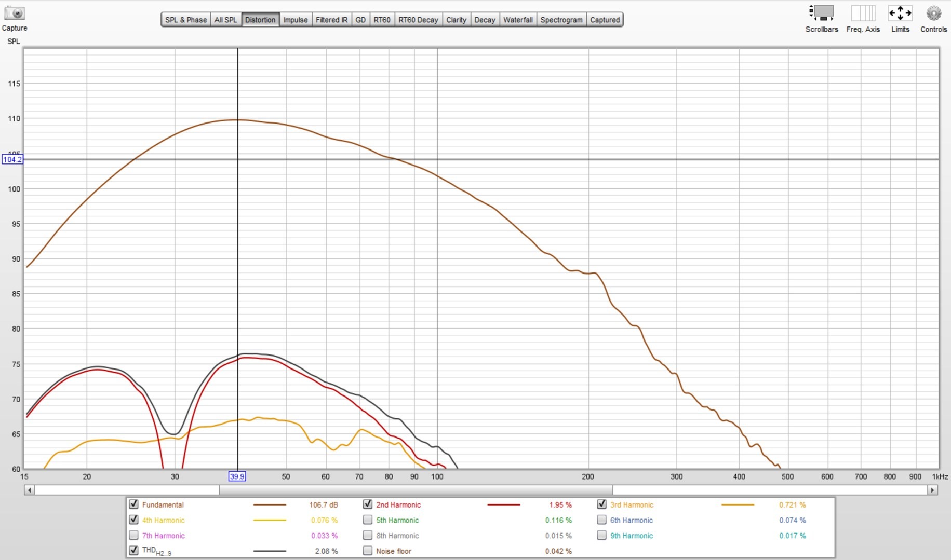
Task: Click the 3rd Harmonic orange line swatch
Action: tap(738, 504)
